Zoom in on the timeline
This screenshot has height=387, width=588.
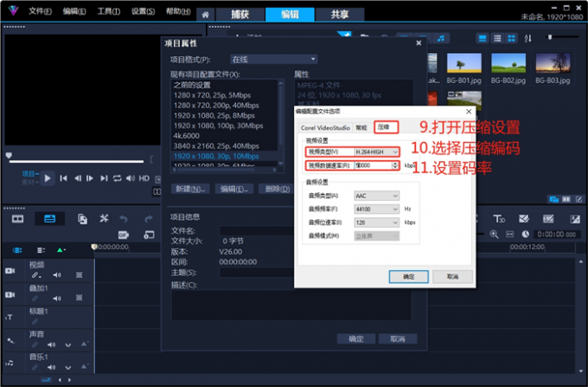495,235
